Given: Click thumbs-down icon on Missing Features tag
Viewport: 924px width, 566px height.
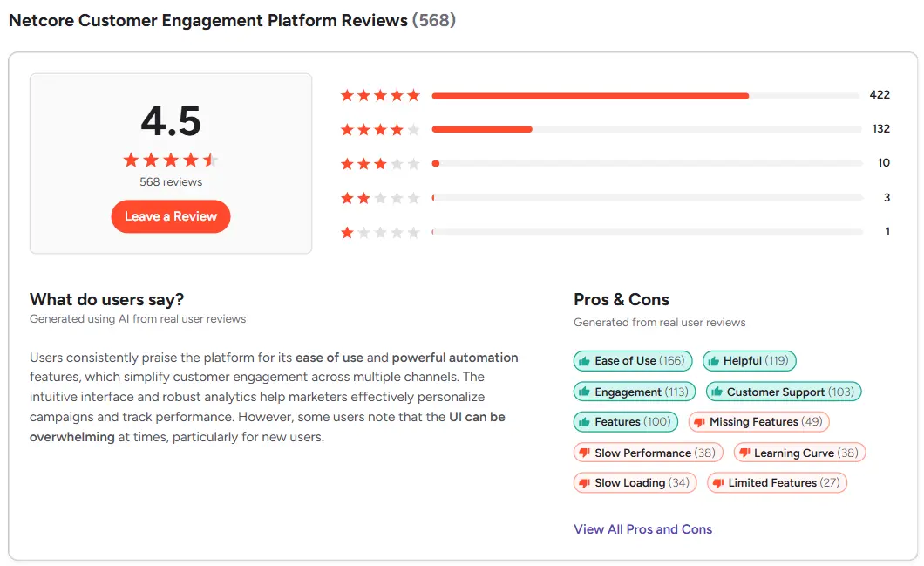Looking at the screenshot, I should [699, 422].
